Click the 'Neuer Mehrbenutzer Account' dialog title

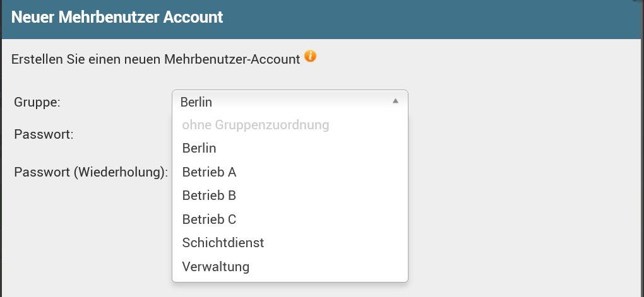coord(117,17)
